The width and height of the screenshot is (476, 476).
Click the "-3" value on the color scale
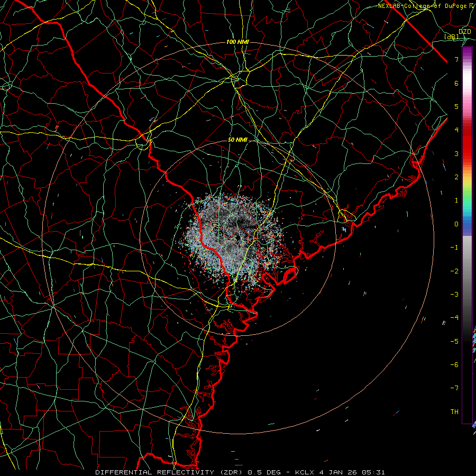[454, 295]
